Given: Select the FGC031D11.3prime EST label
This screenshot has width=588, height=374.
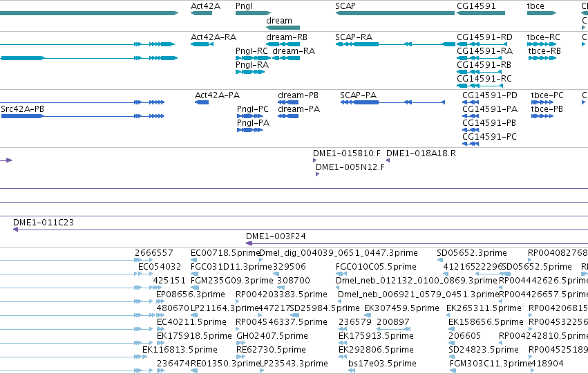Looking at the screenshot, I should [x=231, y=267].
